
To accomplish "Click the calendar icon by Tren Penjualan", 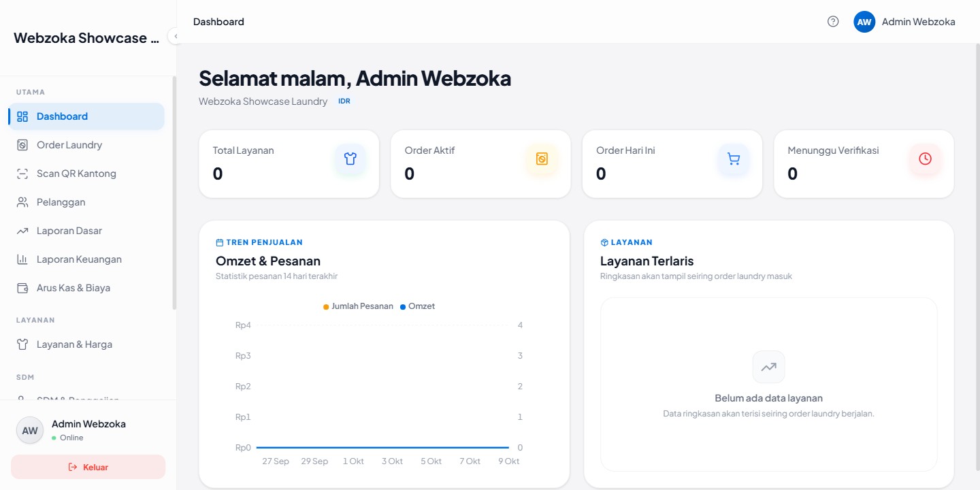I will click(219, 242).
